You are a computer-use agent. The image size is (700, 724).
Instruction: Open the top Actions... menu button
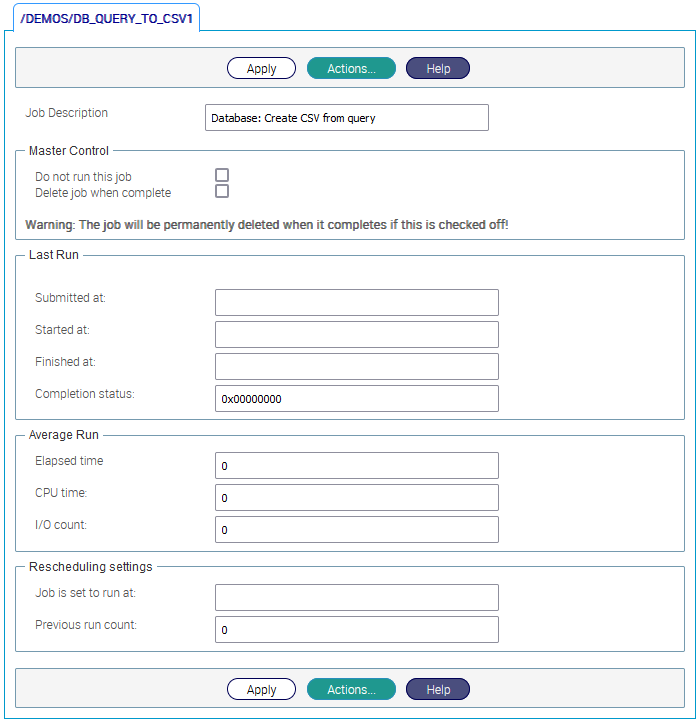click(x=351, y=68)
